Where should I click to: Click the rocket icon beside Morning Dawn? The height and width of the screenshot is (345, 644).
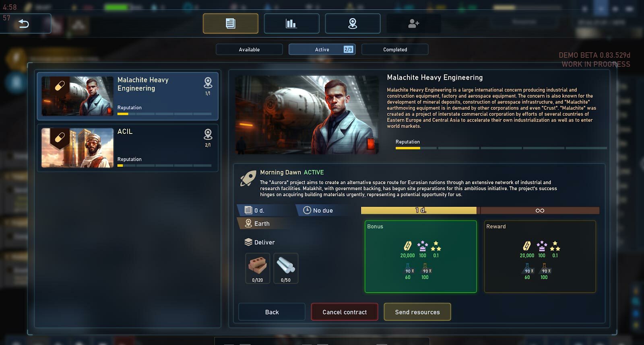point(248,178)
